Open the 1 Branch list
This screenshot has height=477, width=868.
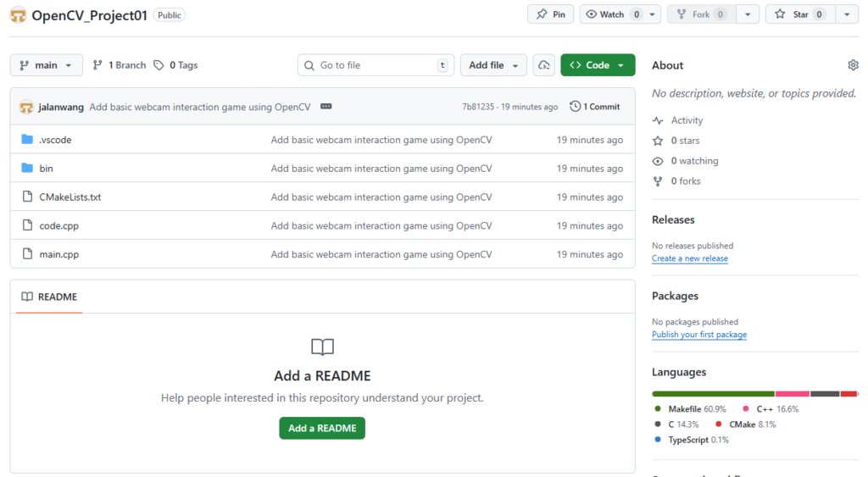tap(120, 65)
